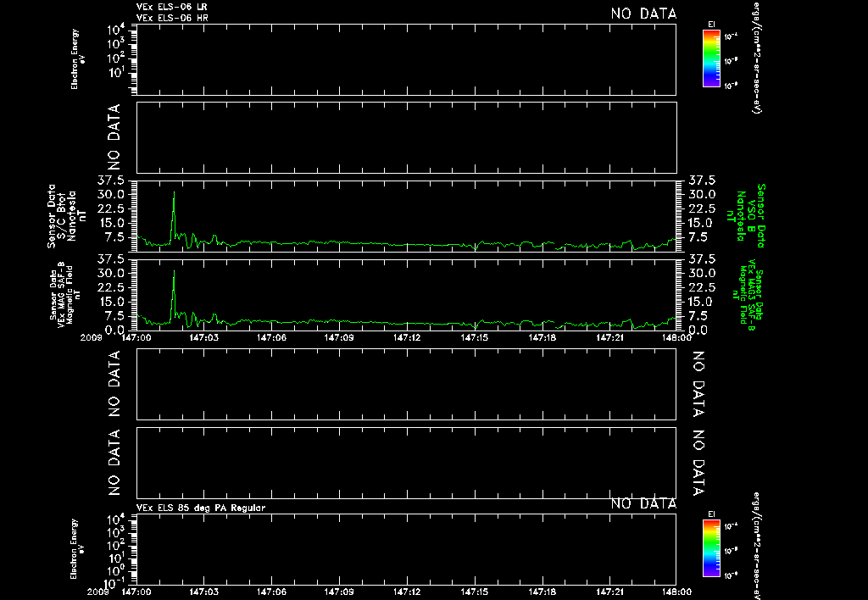
Task: Click '147:06' on the middle time axis
Action: (x=271, y=337)
